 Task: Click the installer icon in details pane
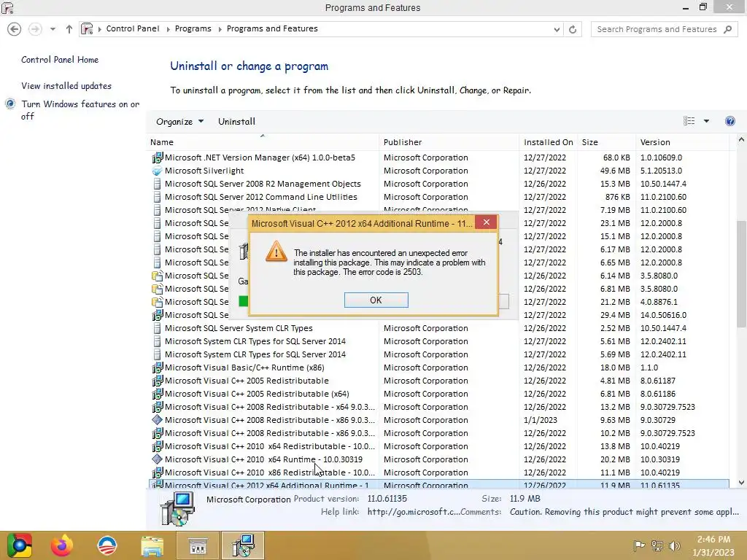(178, 508)
